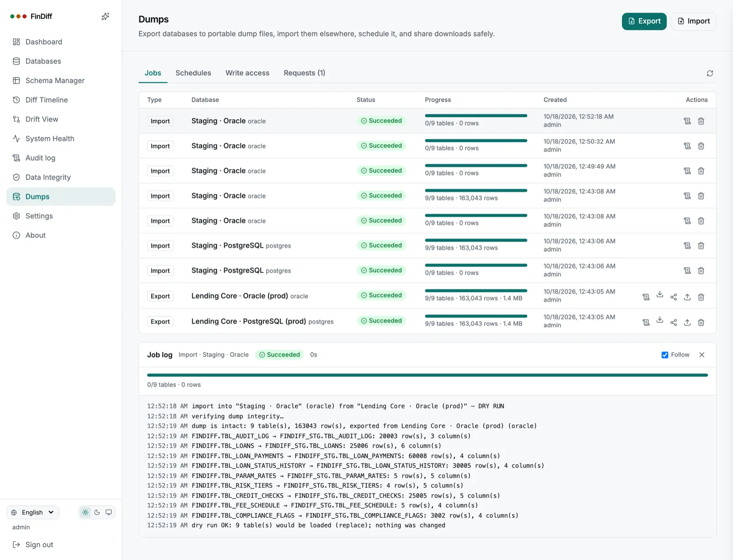The height and width of the screenshot is (560, 733).
Task: Open Diff Timeline page
Action: [x=61, y=100]
